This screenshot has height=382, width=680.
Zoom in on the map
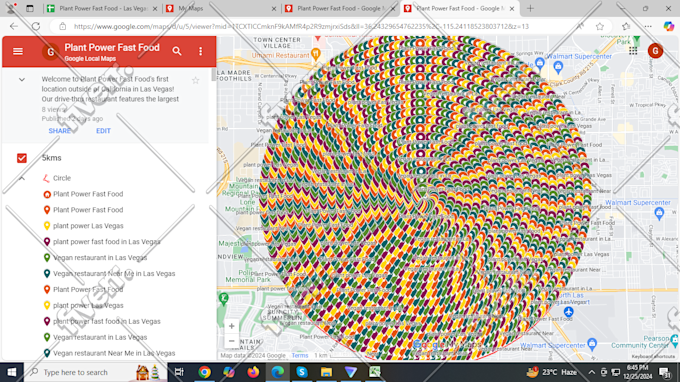click(x=232, y=326)
